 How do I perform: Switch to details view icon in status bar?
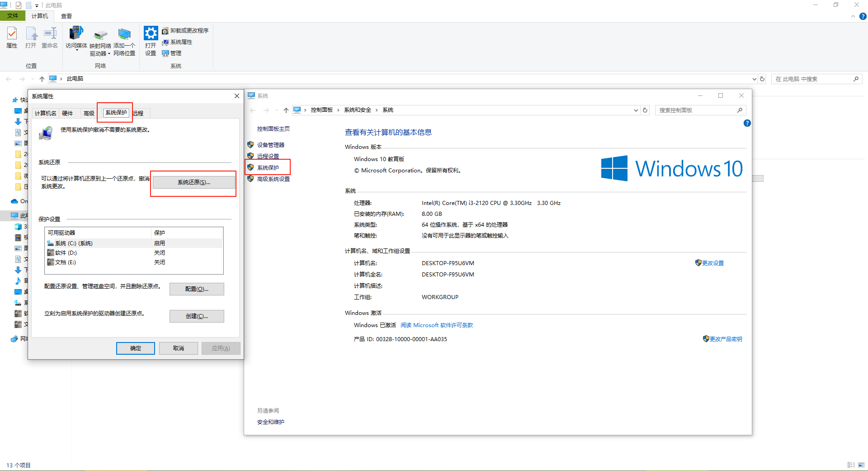(851, 465)
